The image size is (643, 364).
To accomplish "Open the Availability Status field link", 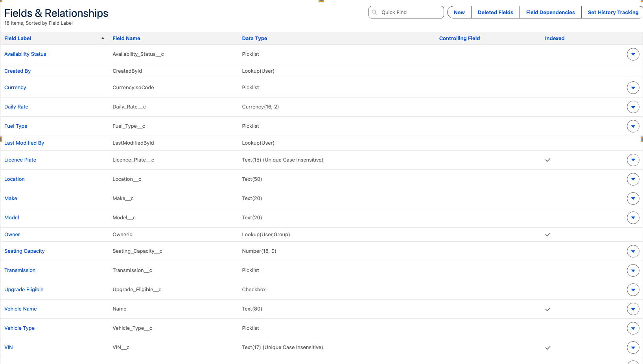I will [25, 54].
